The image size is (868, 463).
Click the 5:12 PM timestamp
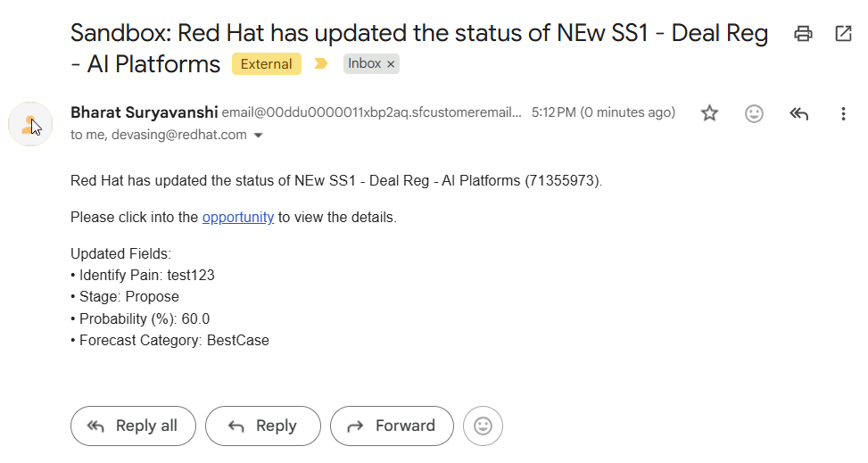click(x=603, y=112)
